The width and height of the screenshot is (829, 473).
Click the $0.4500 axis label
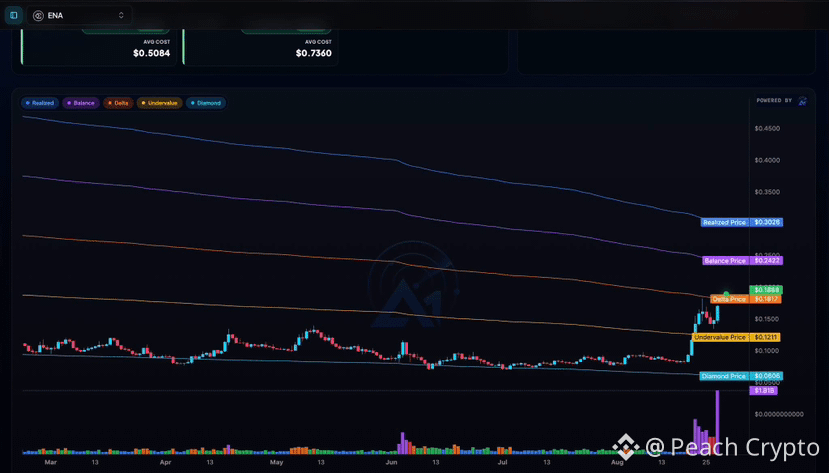click(x=767, y=128)
